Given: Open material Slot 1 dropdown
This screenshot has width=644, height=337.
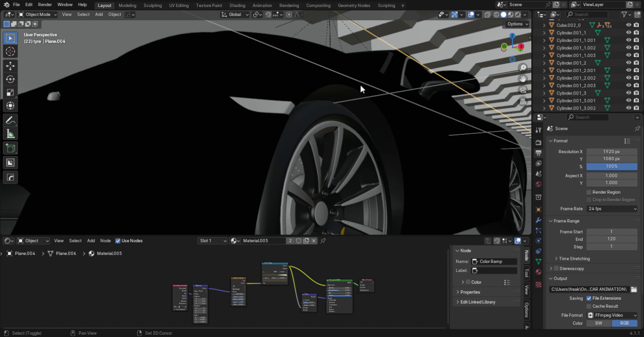Looking at the screenshot, I should 213,241.
